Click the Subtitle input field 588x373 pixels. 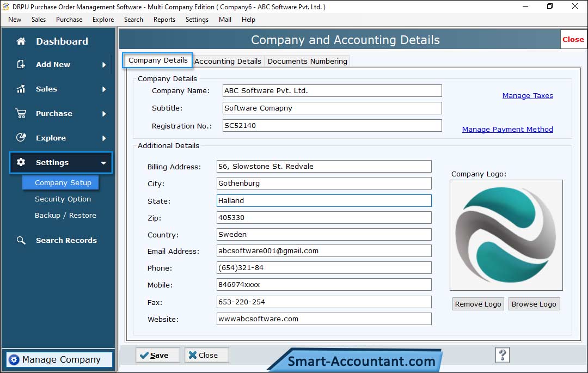(x=332, y=108)
